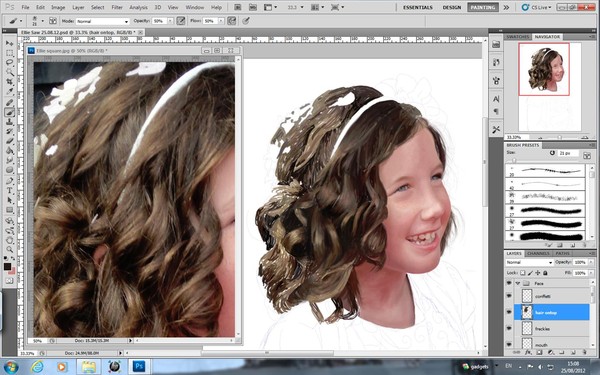This screenshot has height=375, width=600.
Task: Launch Mini Bridge from application bar
Action: point(253,7)
